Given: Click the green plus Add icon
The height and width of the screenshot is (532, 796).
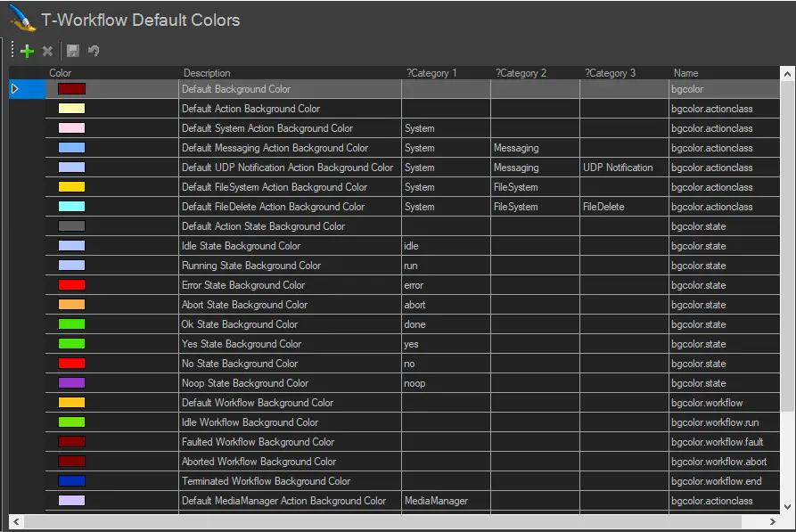Looking at the screenshot, I should tap(27, 52).
